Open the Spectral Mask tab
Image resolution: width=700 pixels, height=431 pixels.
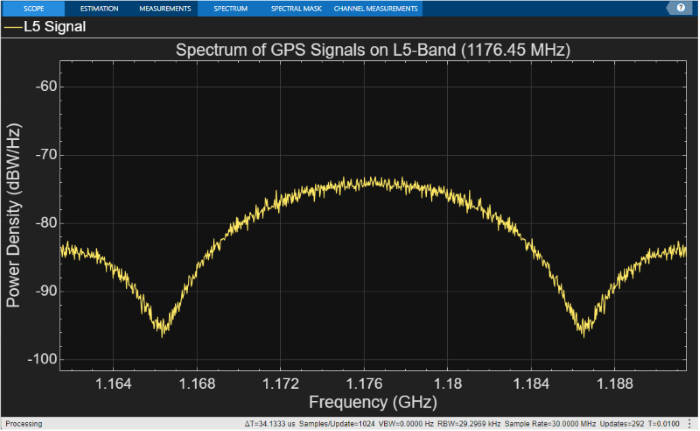(x=294, y=8)
